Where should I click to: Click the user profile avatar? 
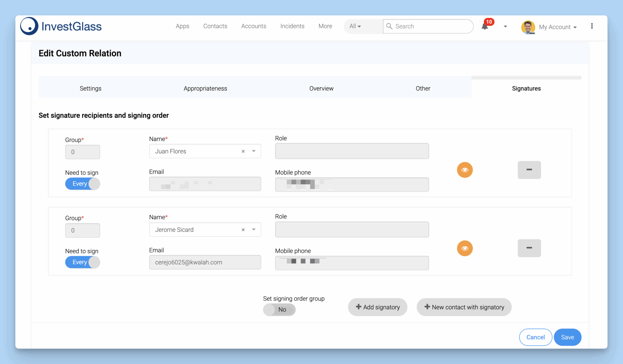pyautogui.click(x=528, y=27)
